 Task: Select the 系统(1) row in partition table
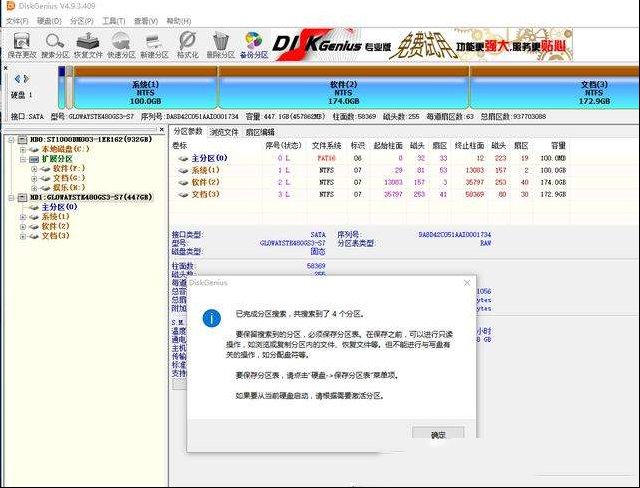[369, 170]
